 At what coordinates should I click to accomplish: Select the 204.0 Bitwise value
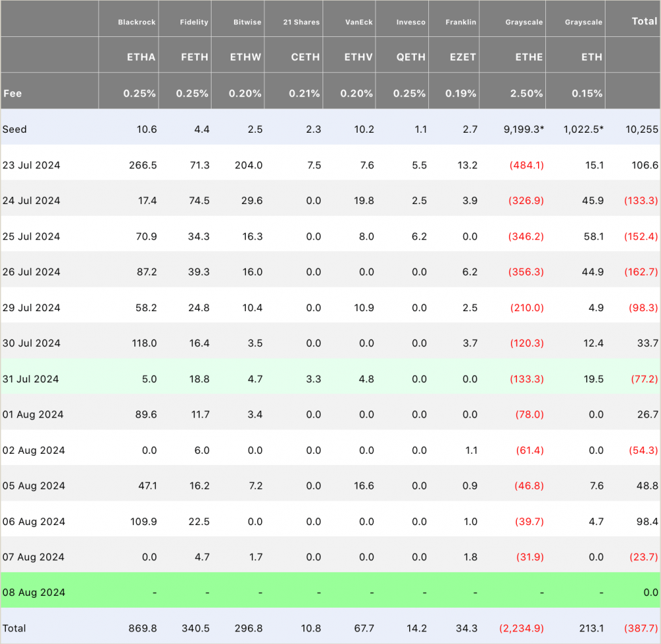(x=249, y=165)
